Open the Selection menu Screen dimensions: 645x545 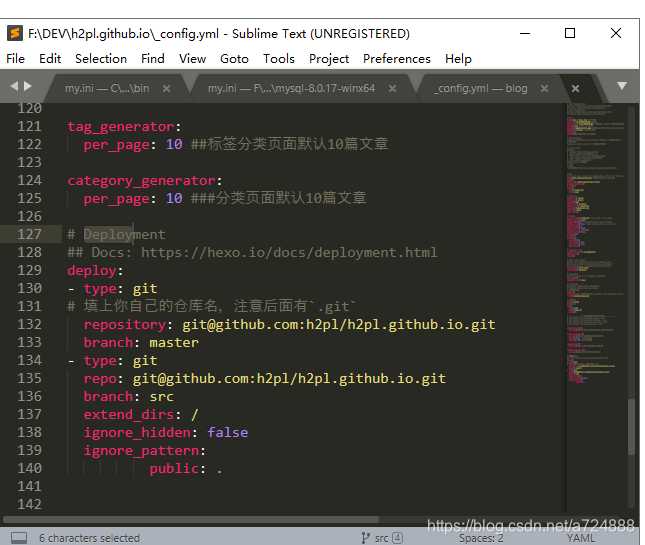[101, 58]
